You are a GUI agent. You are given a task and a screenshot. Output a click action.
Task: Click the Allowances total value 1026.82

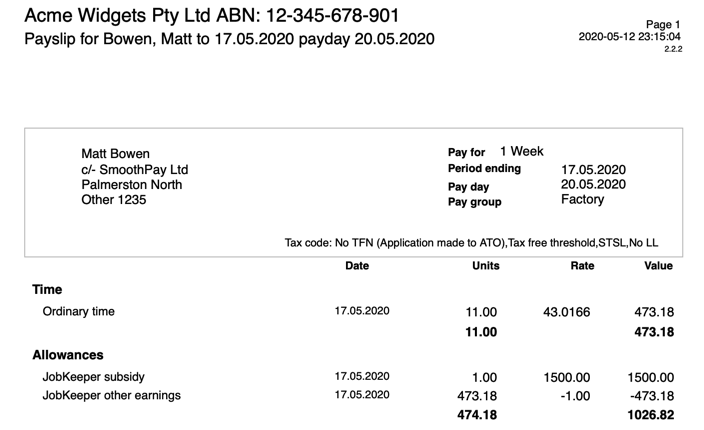click(x=650, y=414)
